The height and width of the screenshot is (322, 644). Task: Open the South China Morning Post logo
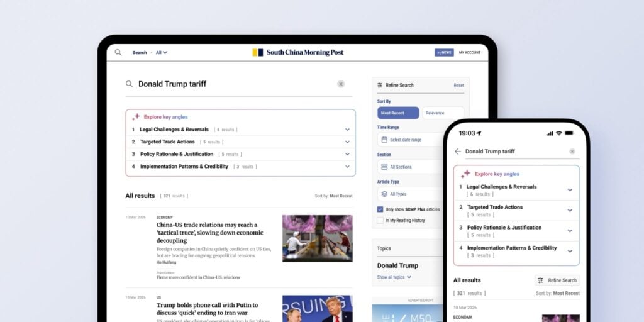(297, 53)
